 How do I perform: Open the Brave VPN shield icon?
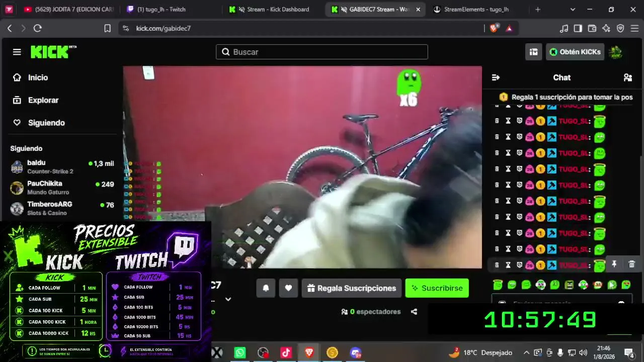click(x=620, y=28)
